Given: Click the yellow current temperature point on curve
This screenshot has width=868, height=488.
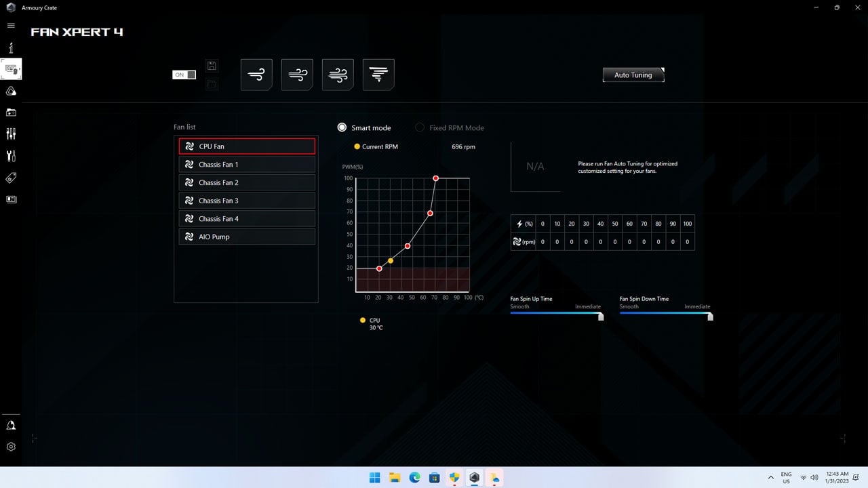Looking at the screenshot, I should click(x=391, y=260).
